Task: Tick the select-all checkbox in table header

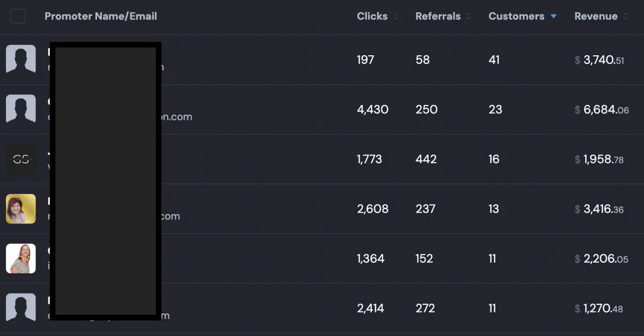Action: click(x=18, y=17)
